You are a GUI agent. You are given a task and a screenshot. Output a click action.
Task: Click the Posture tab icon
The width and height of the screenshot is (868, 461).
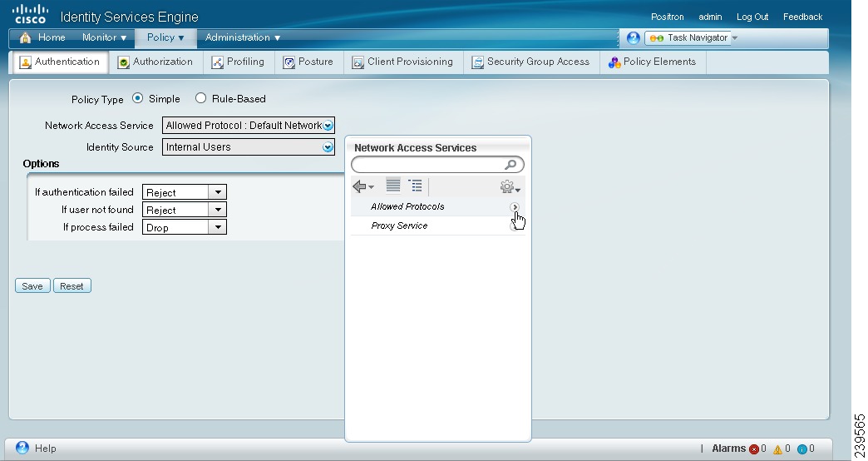point(289,62)
